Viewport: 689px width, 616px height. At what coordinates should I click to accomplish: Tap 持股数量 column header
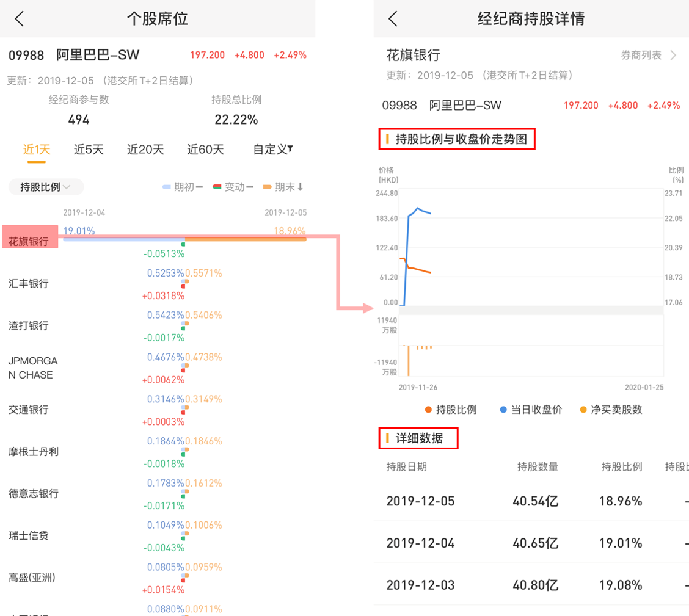coord(538,466)
